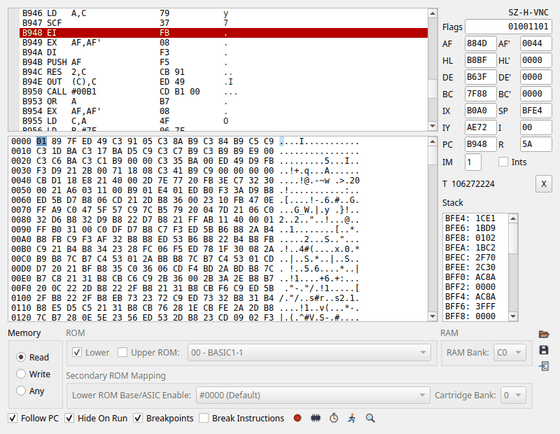Click the IX register field
Viewport: 560px width, 434px height.
pyautogui.click(x=480, y=111)
